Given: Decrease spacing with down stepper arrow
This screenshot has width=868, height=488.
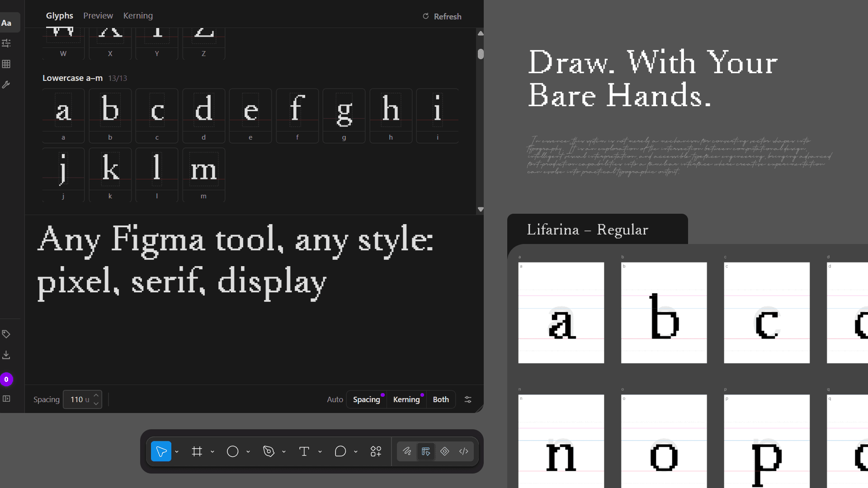Looking at the screenshot, I should coord(96,404).
